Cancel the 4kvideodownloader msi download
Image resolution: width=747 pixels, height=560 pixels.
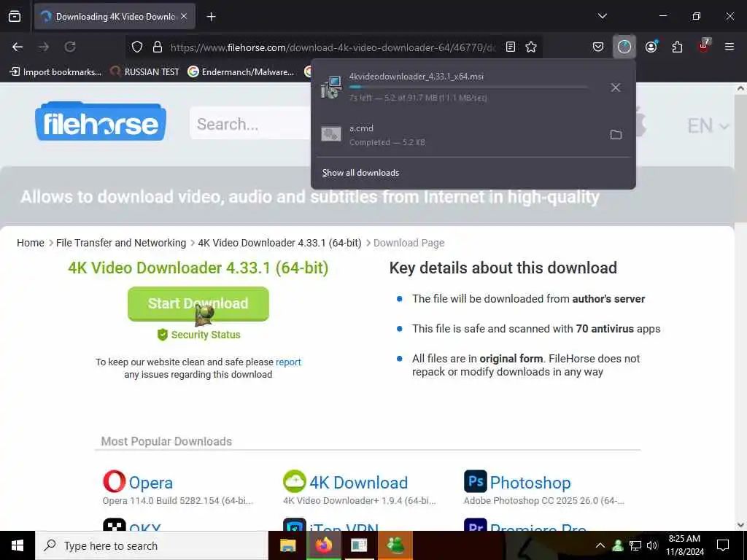(616, 87)
